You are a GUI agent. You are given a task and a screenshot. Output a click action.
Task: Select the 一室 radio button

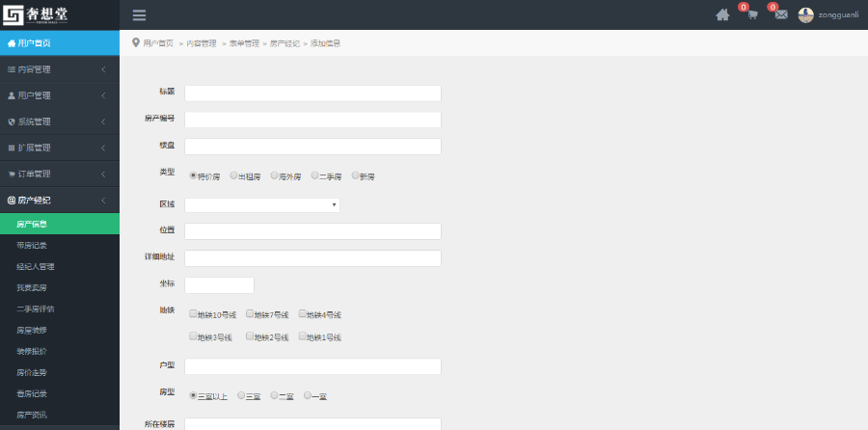308,395
